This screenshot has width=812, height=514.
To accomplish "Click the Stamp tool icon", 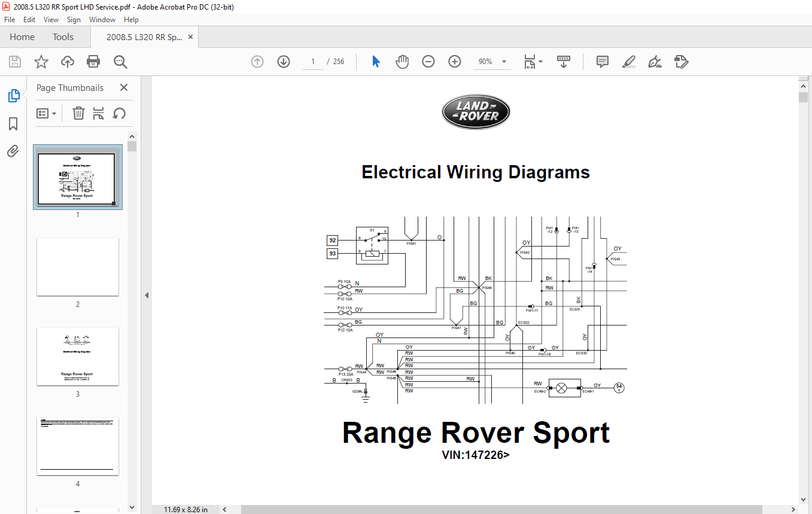I will click(x=682, y=62).
